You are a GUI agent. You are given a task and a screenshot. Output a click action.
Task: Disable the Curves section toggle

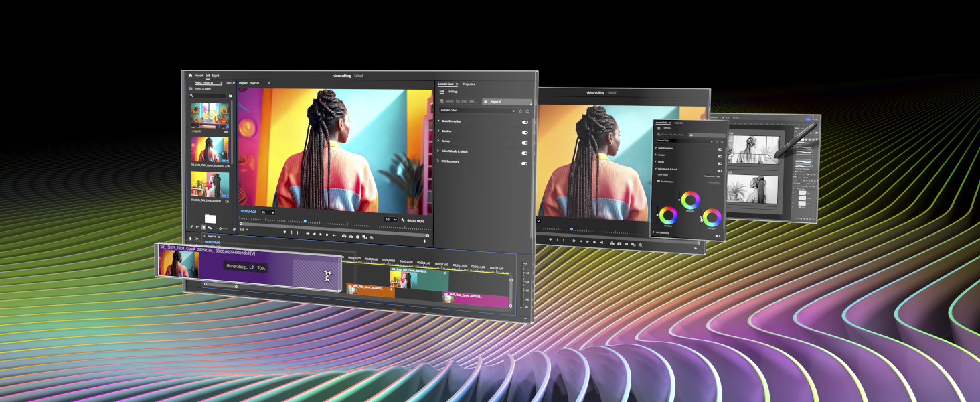tap(525, 142)
